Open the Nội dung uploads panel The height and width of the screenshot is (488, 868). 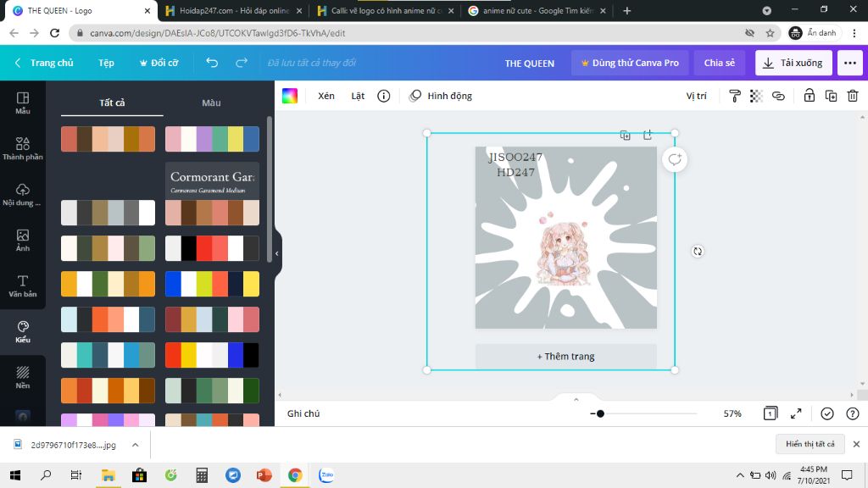23,195
